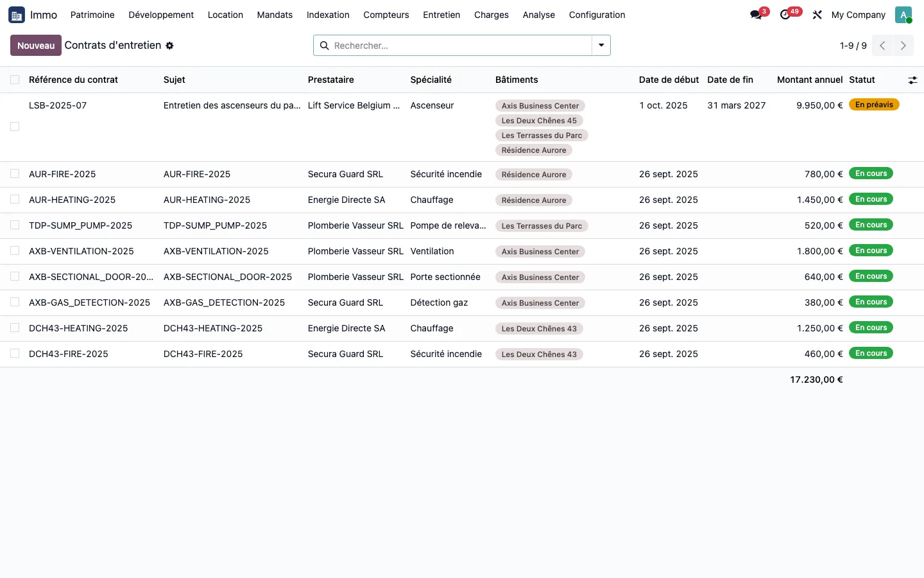924x578 pixels.
Task: Open the chat messages icon
Action: 756,15
